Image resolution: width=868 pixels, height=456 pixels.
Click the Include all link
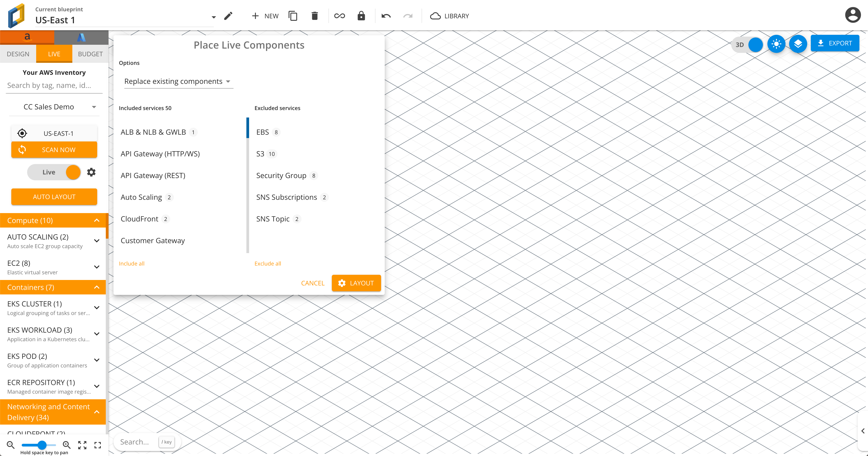point(131,263)
